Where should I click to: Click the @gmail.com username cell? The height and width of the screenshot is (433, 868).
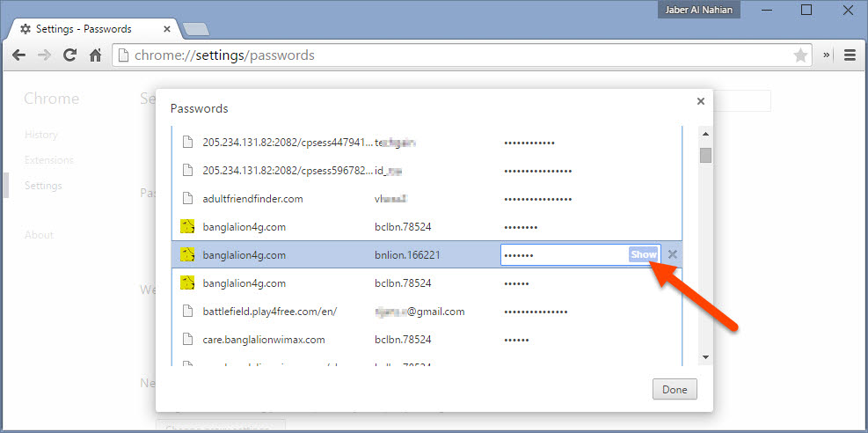419,312
